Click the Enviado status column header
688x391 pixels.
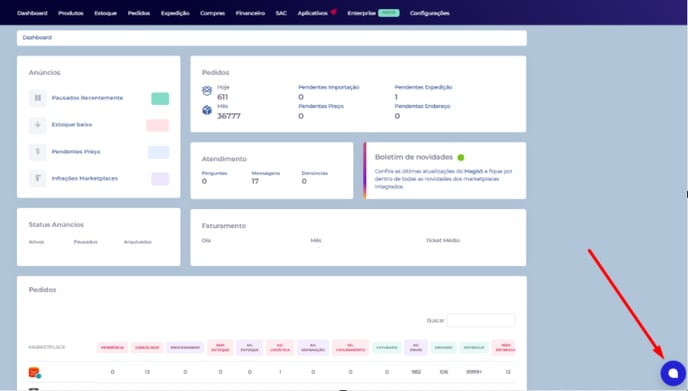tap(444, 348)
